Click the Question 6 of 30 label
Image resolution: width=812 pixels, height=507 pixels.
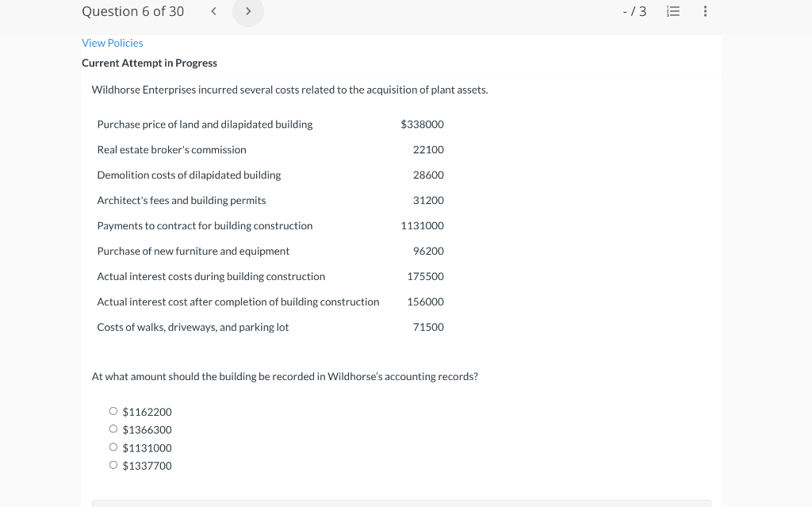point(132,11)
